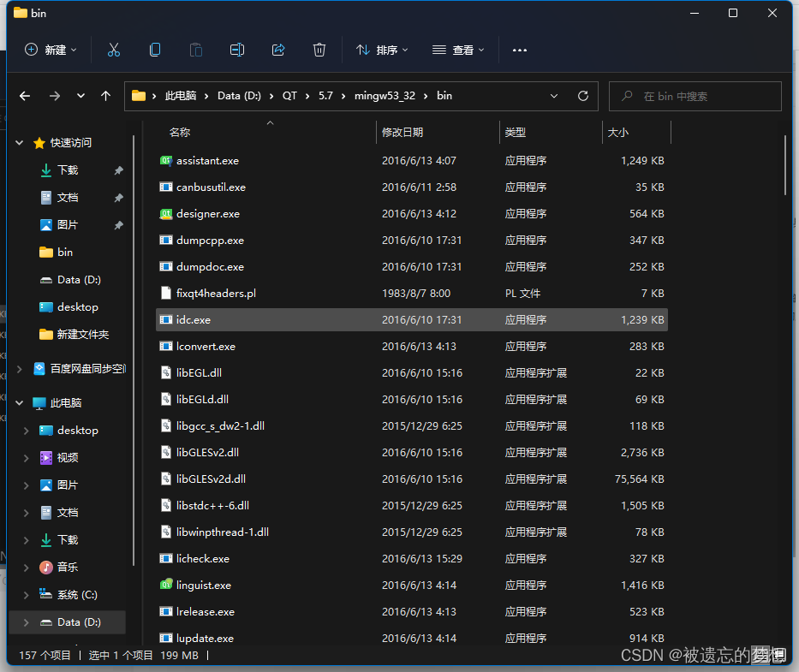Click the navigation pane scrollbar
Screen dimensions: 799x672
pos(133,350)
